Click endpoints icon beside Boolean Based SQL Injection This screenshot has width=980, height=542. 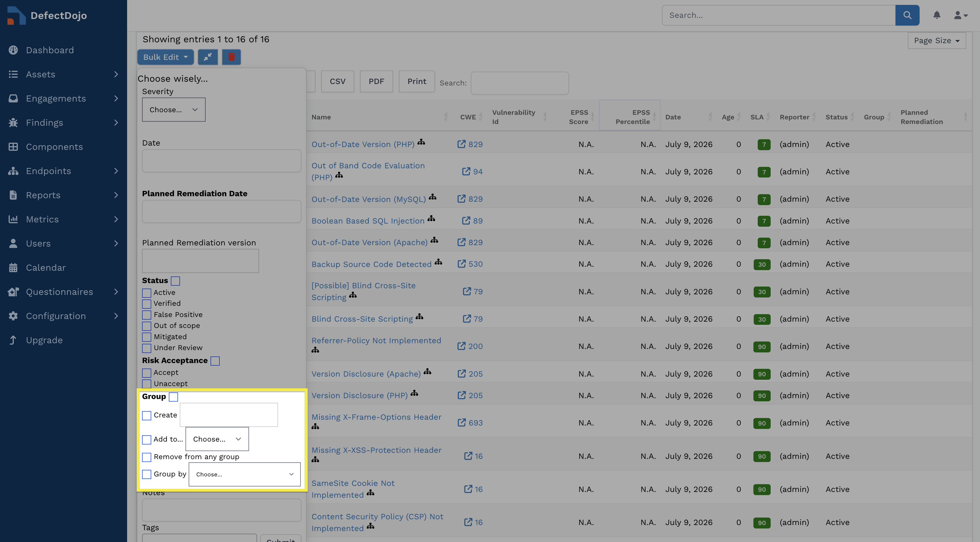(431, 218)
